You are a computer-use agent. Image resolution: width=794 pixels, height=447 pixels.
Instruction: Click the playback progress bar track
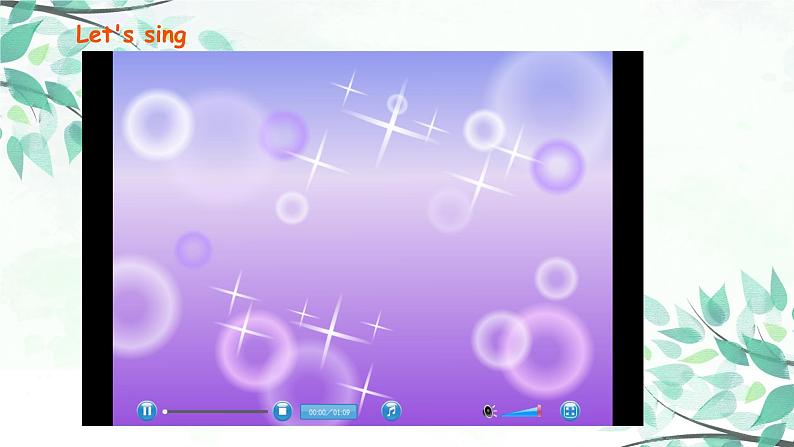(x=216, y=412)
